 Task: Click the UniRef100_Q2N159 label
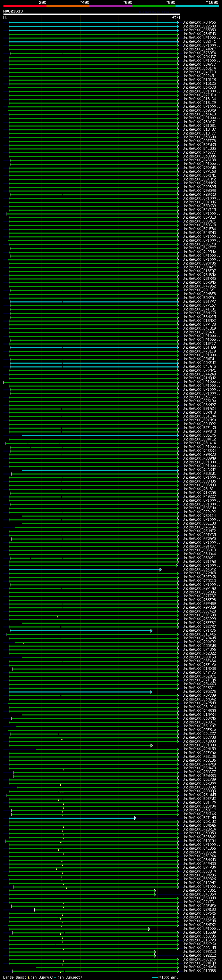(x=199, y=749)
